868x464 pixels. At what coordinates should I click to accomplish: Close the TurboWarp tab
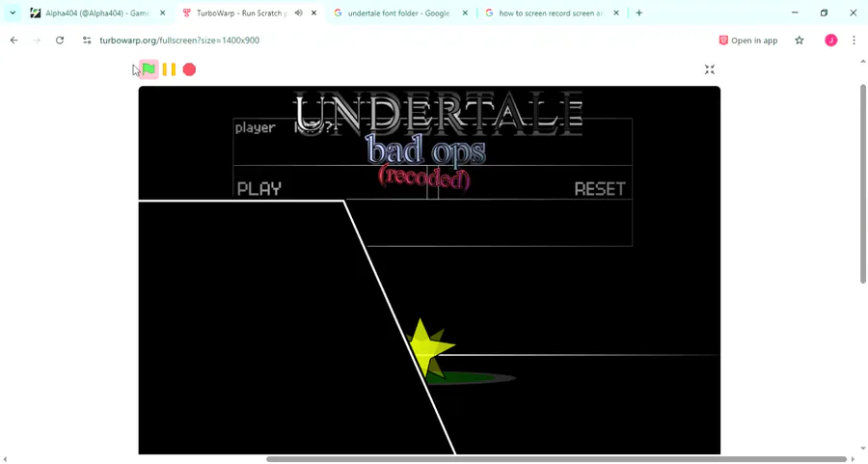click(313, 13)
